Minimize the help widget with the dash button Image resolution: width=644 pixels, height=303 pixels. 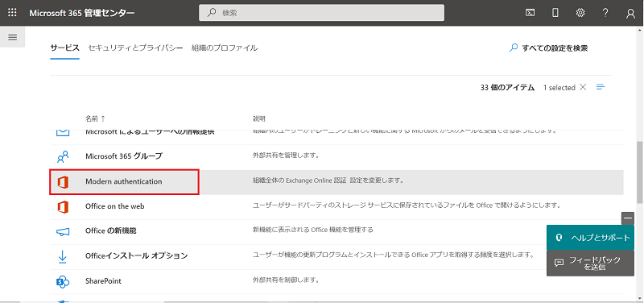tap(628, 218)
